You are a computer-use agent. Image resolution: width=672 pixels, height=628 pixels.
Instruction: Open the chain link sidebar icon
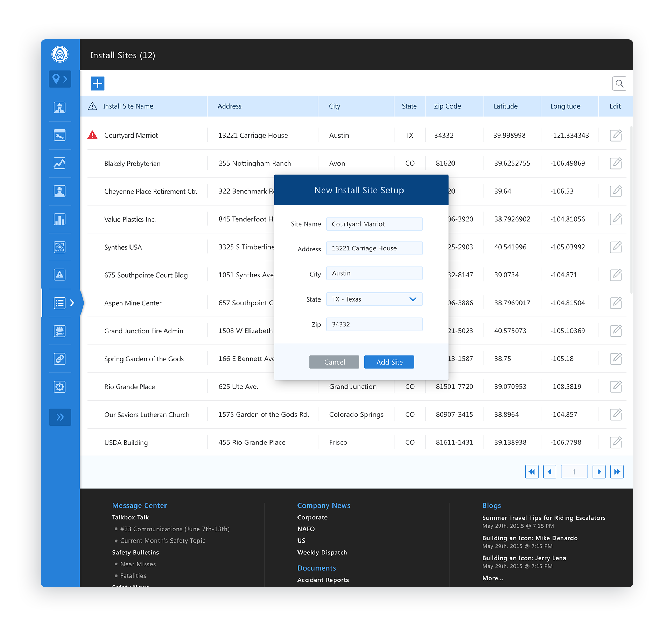[x=60, y=359]
